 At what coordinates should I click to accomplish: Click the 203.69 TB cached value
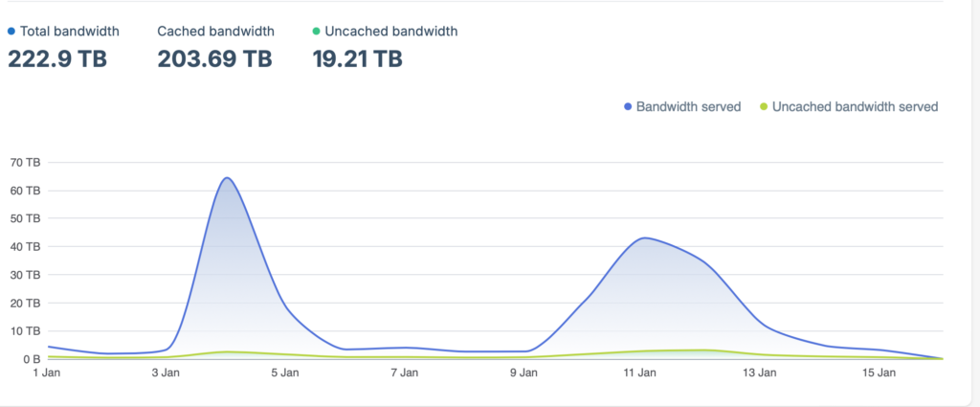[x=214, y=58]
